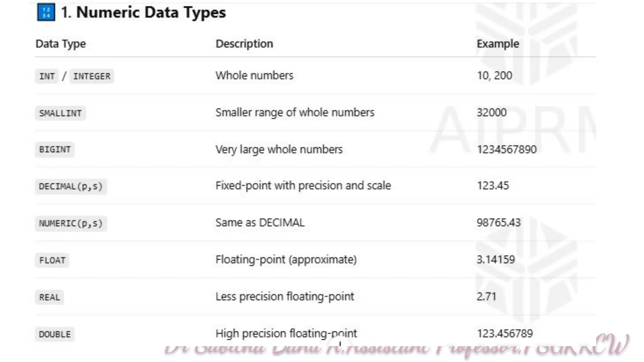Select the example value 1234567890
The width and height of the screenshot is (644, 362).
coord(506,149)
